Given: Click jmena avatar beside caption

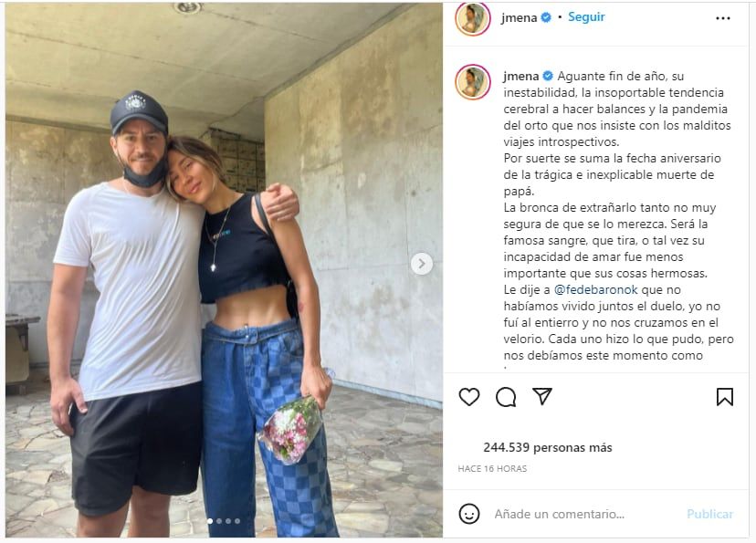Looking at the screenshot, I should pyautogui.click(x=473, y=82).
